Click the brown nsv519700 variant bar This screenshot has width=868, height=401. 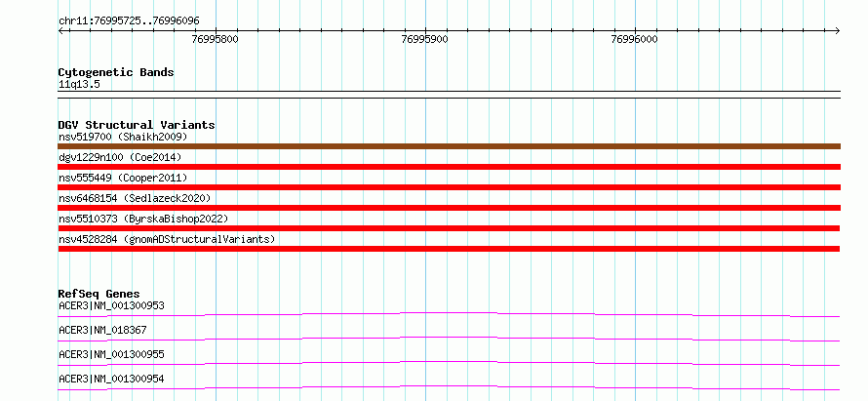(x=449, y=146)
